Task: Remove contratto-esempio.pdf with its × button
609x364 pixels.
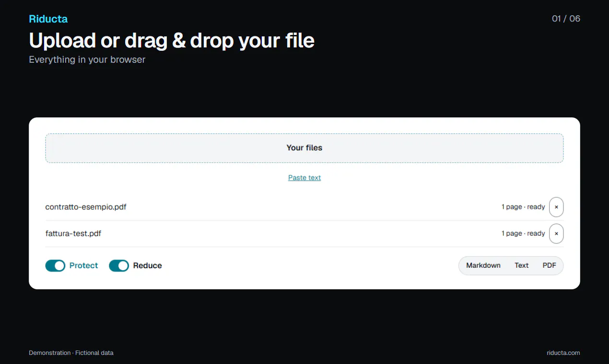Action: coord(556,207)
